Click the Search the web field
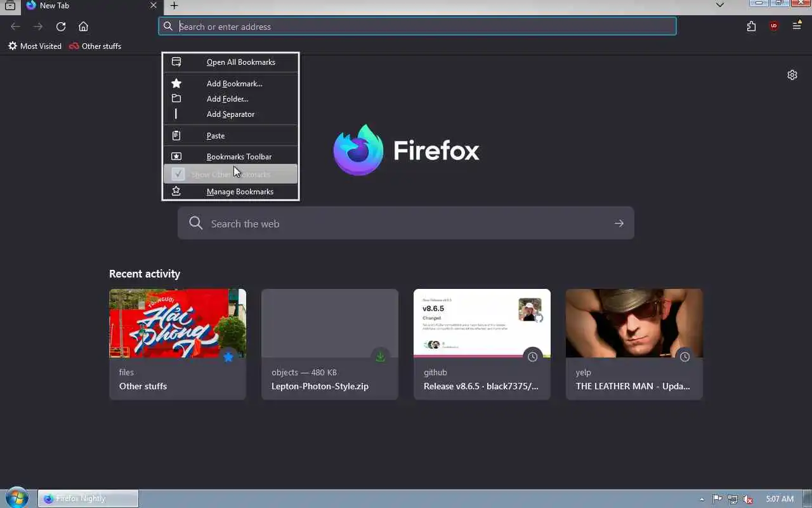 pos(406,223)
